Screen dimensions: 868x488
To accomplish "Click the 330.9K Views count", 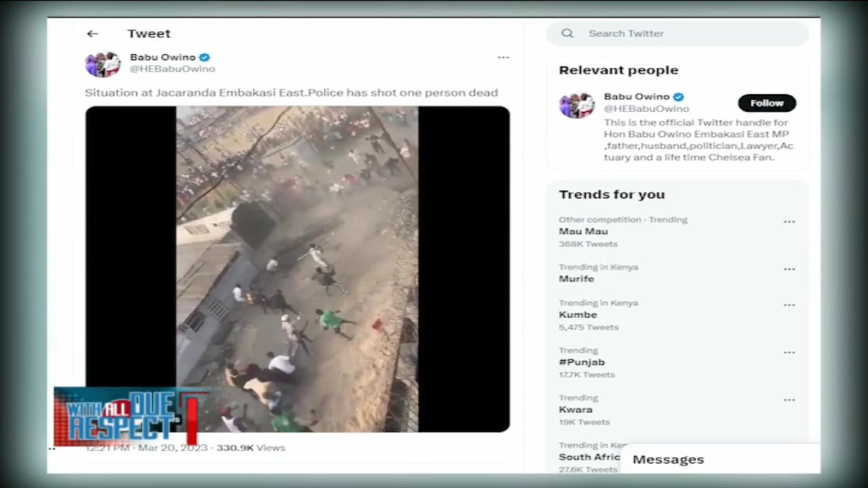I will pyautogui.click(x=250, y=448).
